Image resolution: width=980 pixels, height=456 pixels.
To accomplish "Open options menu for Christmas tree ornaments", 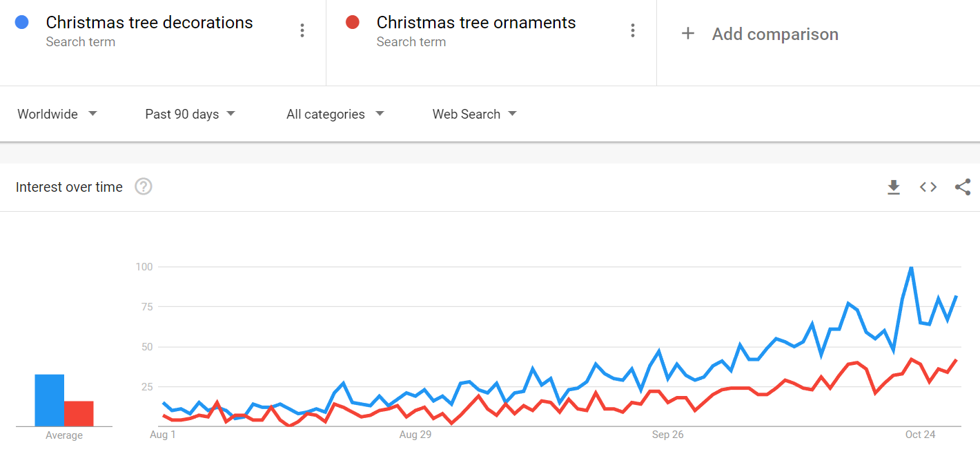I will [x=632, y=30].
